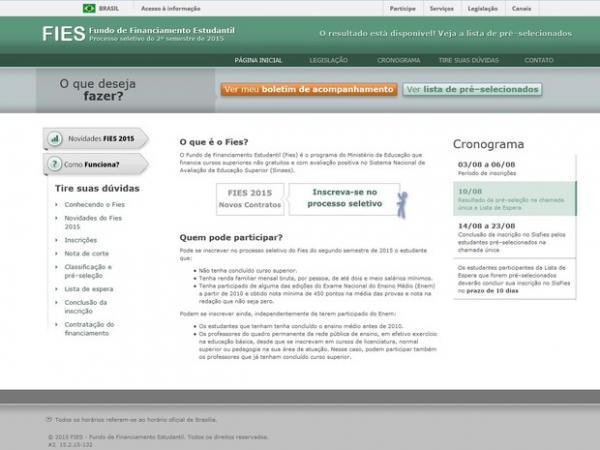Select the 03/08 a 06/08 schedule entry
The image size is (600, 450).
click(x=514, y=168)
